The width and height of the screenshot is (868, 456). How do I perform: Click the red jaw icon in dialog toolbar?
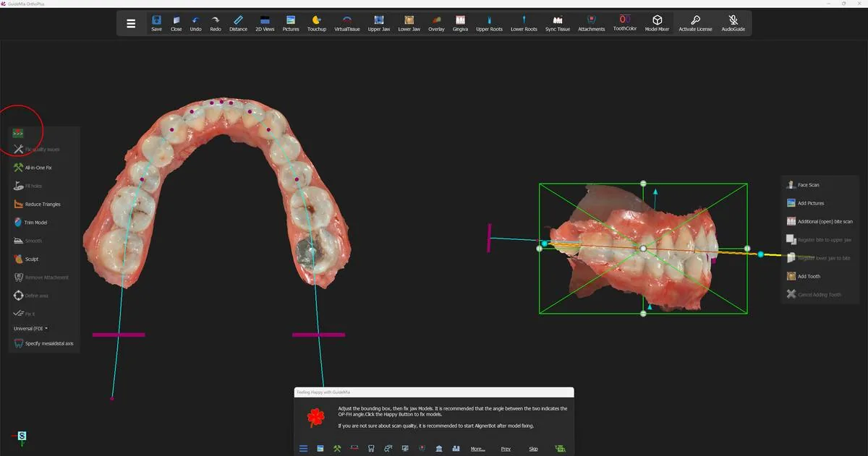354,449
